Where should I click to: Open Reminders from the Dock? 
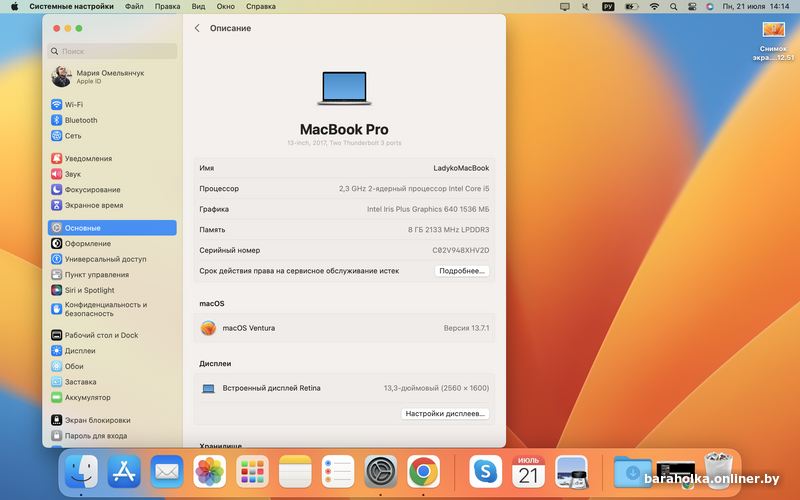click(x=338, y=472)
